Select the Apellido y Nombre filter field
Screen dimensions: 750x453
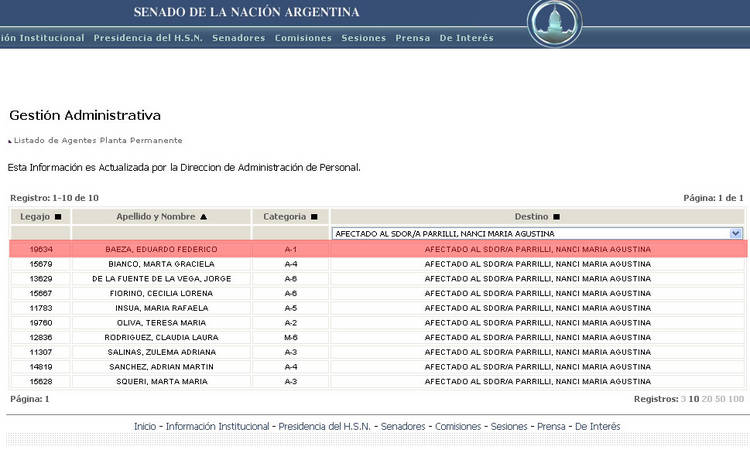[x=162, y=233]
